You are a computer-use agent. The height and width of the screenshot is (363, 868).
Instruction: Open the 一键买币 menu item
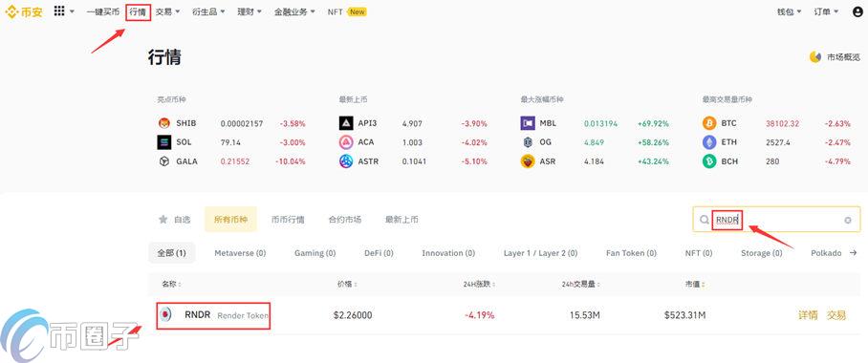tap(103, 11)
